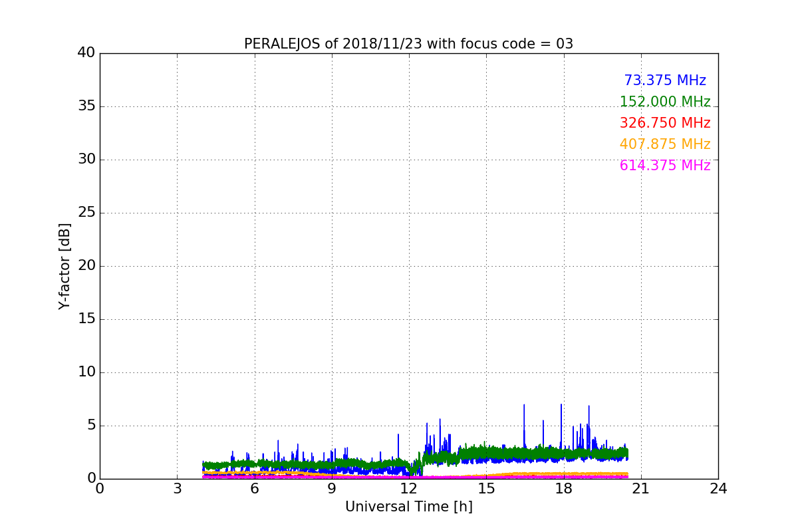Click the 'Y-factor [dB]' axis label

click(x=65, y=266)
